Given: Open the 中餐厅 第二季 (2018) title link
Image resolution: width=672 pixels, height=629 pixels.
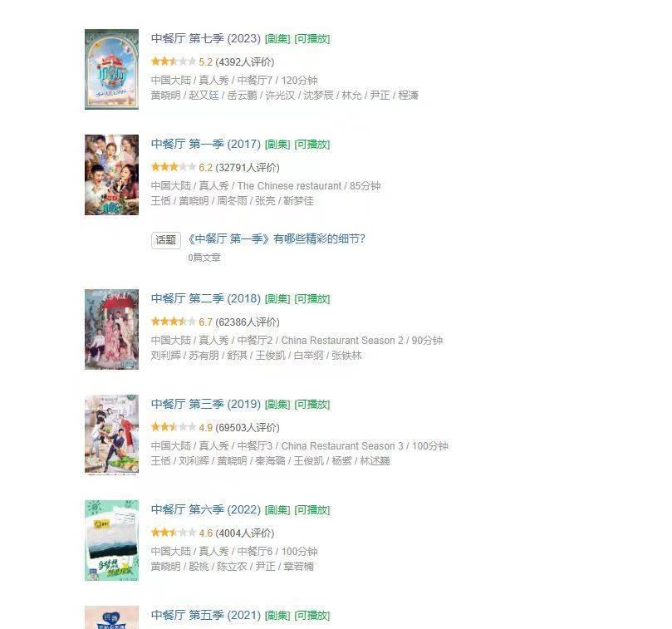Looking at the screenshot, I should point(206,298).
